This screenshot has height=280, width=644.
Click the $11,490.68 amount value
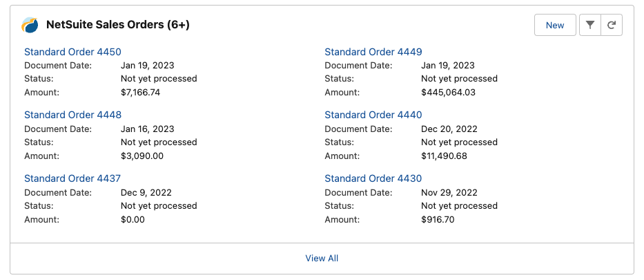444,156
